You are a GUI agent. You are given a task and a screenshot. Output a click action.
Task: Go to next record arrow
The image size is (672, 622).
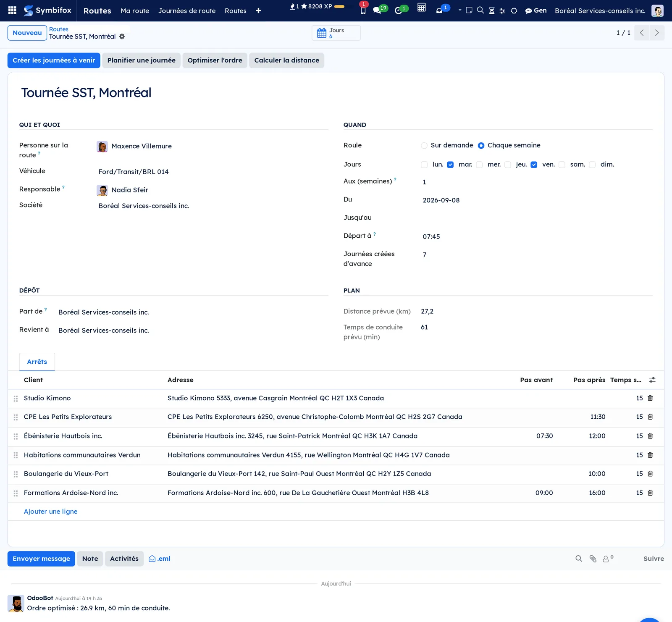[657, 33]
